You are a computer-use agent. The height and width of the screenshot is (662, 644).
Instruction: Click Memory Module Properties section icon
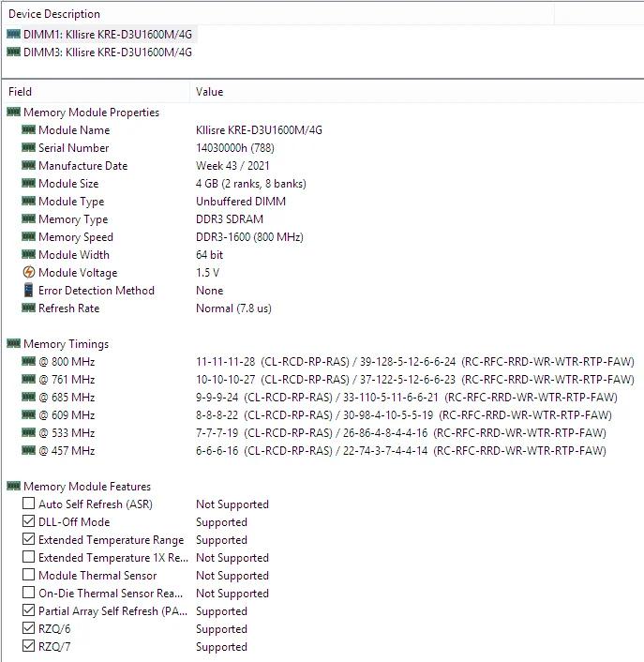click(13, 112)
